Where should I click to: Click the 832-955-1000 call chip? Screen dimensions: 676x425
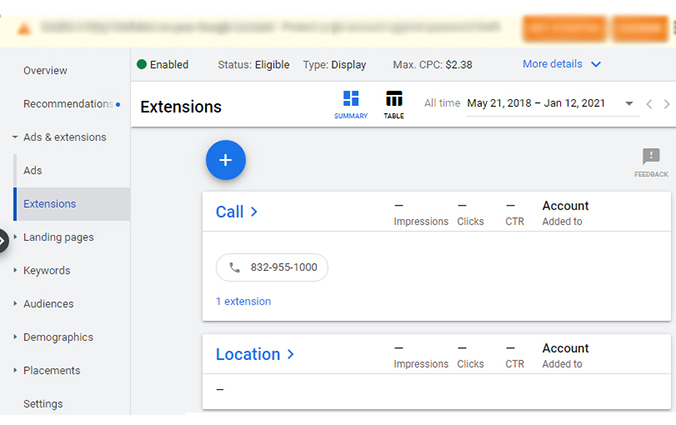(272, 268)
